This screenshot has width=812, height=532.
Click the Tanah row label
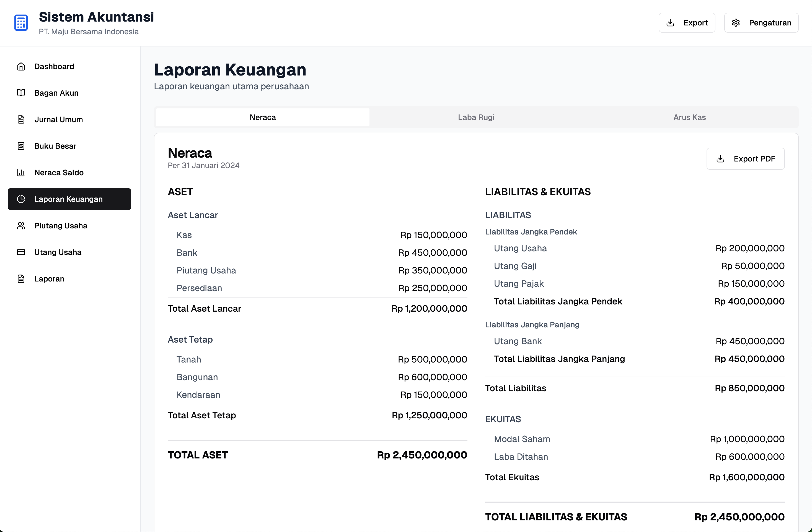tap(189, 359)
